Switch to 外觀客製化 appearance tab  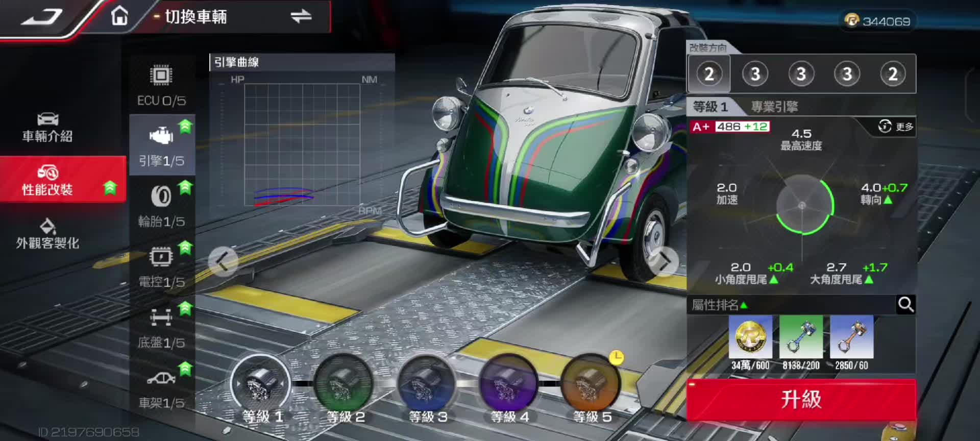pos(47,234)
